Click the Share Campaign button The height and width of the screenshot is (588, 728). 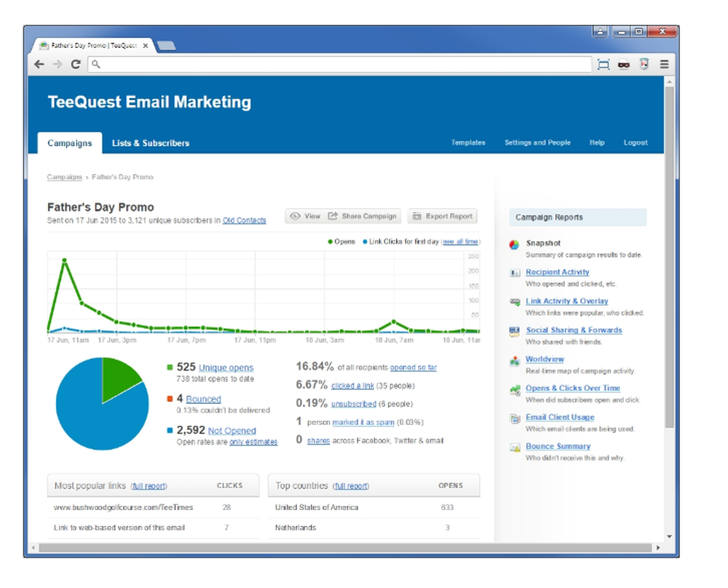pos(362,216)
